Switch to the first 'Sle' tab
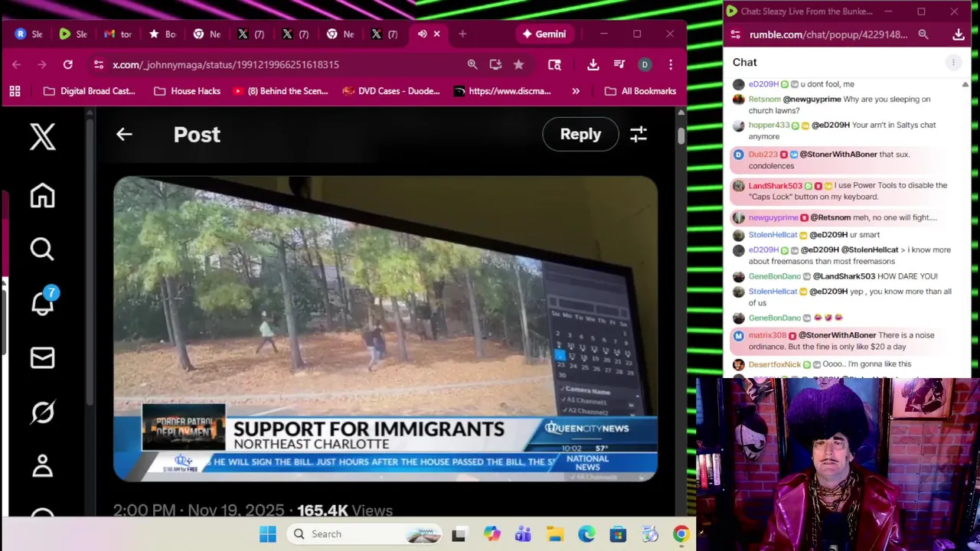This screenshot has width=980, height=551. [29, 34]
